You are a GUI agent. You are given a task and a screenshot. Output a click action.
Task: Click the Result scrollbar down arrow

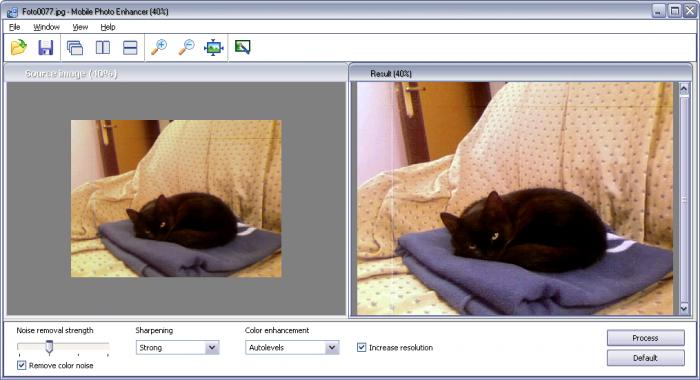683,309
